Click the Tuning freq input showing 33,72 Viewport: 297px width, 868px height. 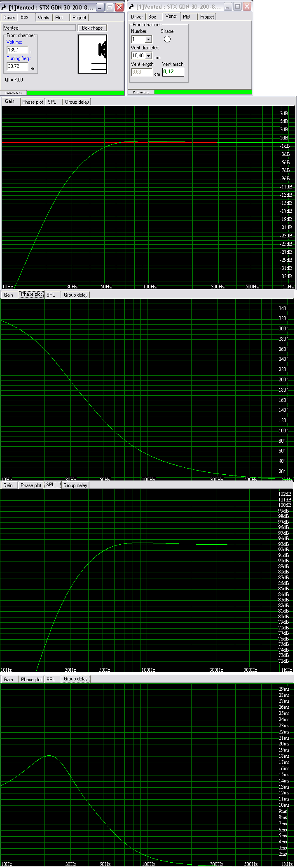tap(18, 66)
